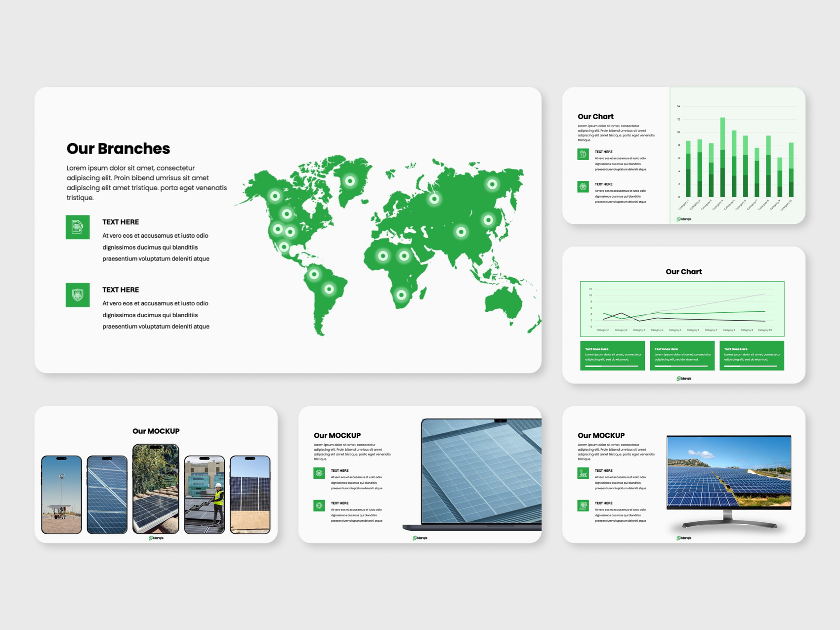This screenshot has width=840, height=630.
Task: Click the document icon beside first TEXT HERE in Our Branches
Action: coord(78,227)
